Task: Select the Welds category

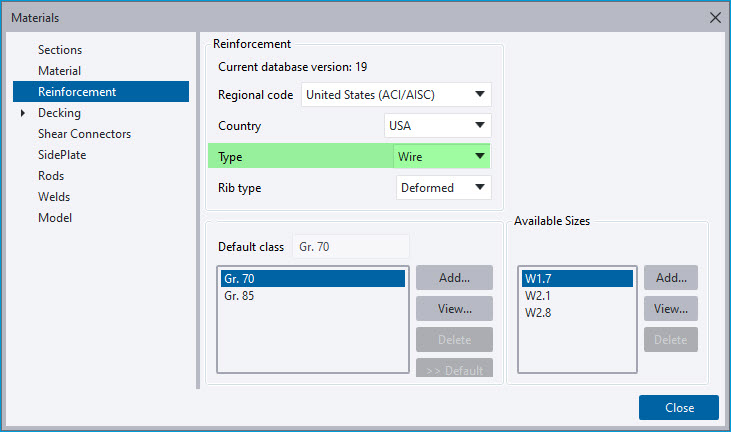Action: (x=54, y=197)
